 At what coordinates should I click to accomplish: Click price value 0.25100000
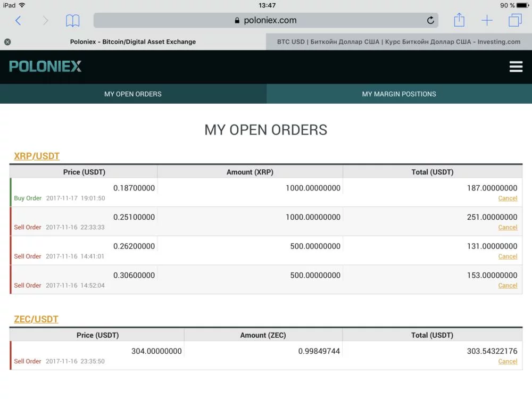point(134,217)
